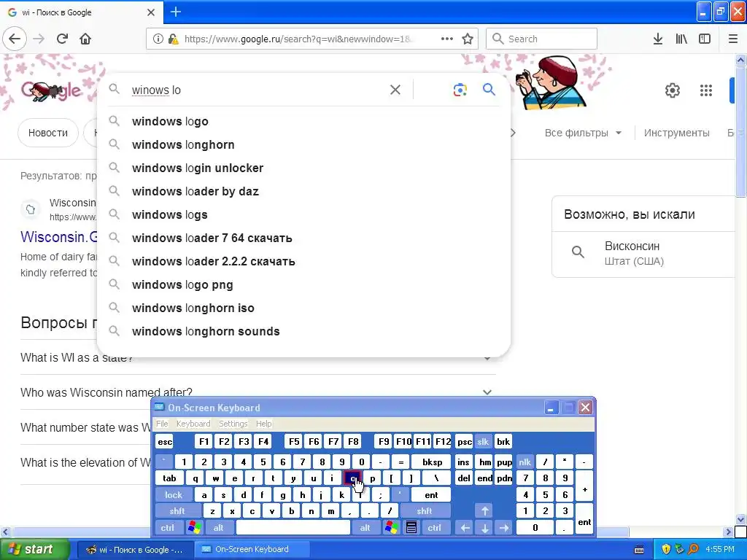This screenshot has width=747, height=560.
Task: Toggle the Firefox sidebar view
Action: (x=705, y=39)
